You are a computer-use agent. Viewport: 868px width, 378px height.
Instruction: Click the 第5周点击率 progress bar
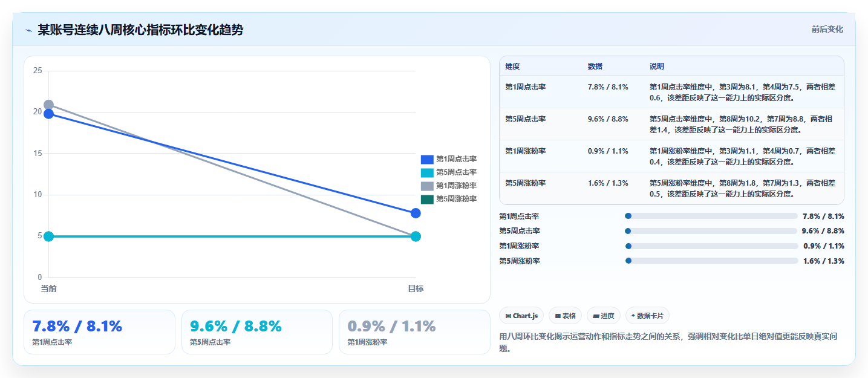[x=711, y=231]
